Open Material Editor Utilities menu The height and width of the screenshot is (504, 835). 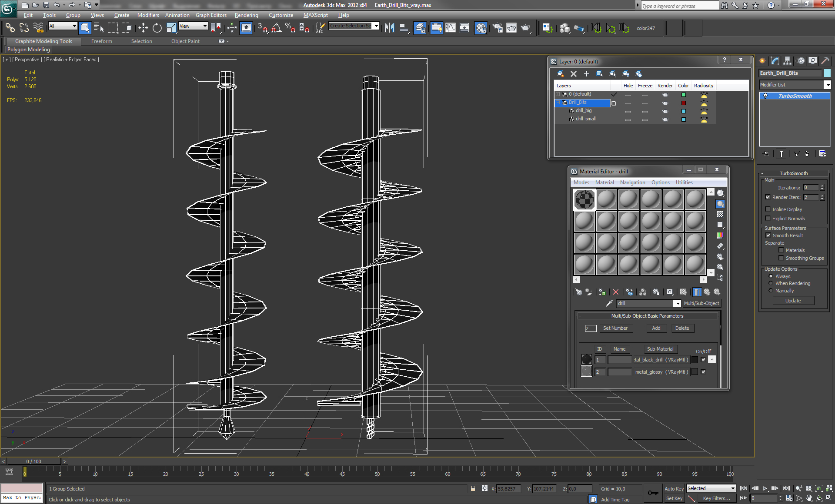pyautogui.click(x=684, y=182)
